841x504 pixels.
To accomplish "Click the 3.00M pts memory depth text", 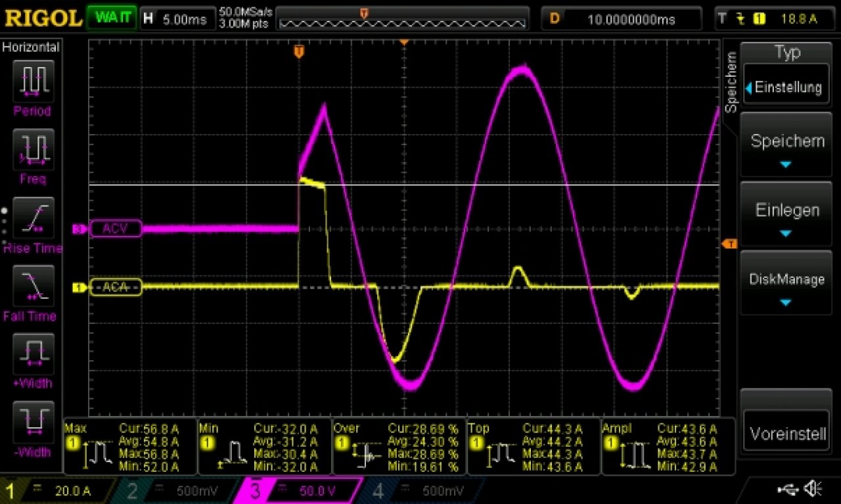I will [x=244, y=24].
